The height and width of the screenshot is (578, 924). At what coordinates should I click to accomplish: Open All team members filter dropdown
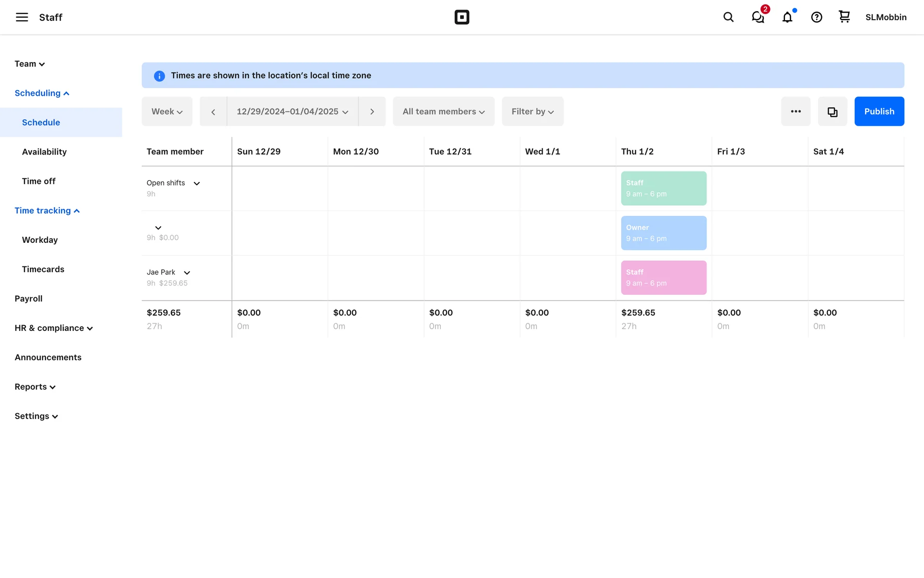pos(443,112)
